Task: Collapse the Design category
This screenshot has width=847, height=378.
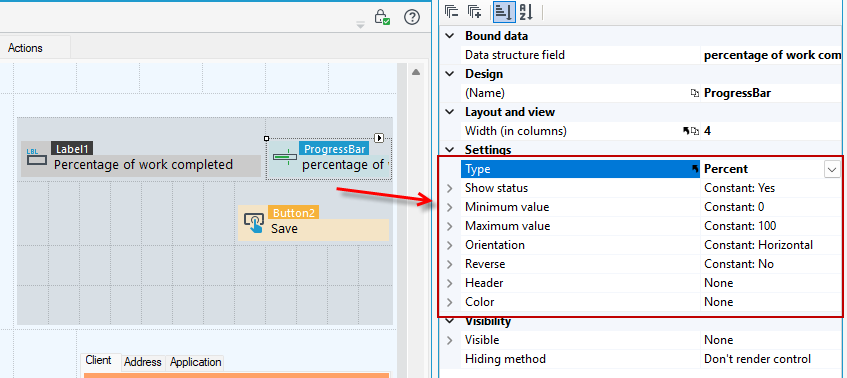Action: click(x=449, y=74)
